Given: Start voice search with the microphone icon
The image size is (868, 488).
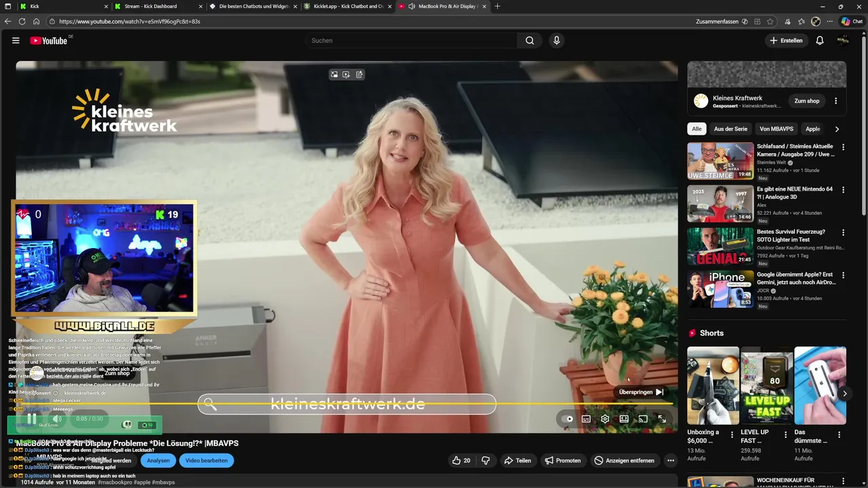Looking at the screenshot, I should 557,41.
